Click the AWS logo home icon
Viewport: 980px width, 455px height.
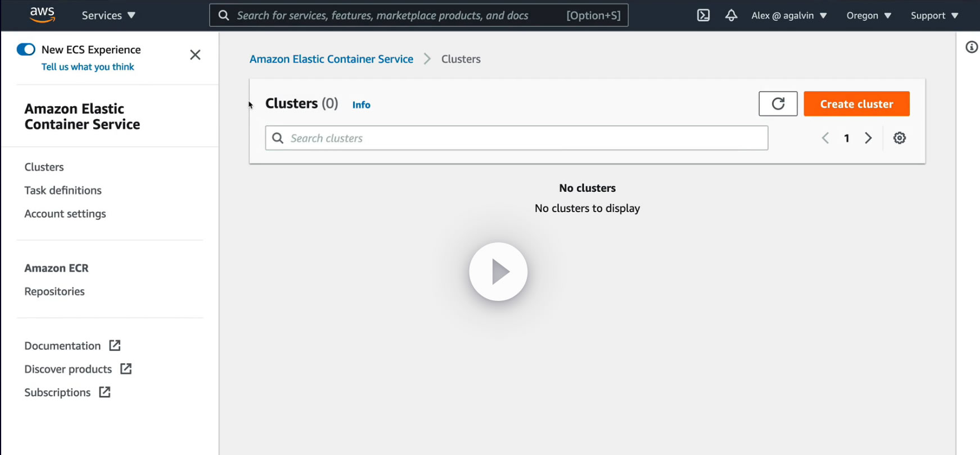point(42,15)
